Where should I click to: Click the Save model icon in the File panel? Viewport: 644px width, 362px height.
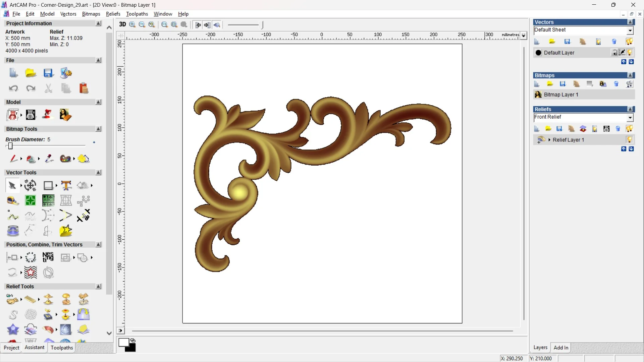pos(48,73)
